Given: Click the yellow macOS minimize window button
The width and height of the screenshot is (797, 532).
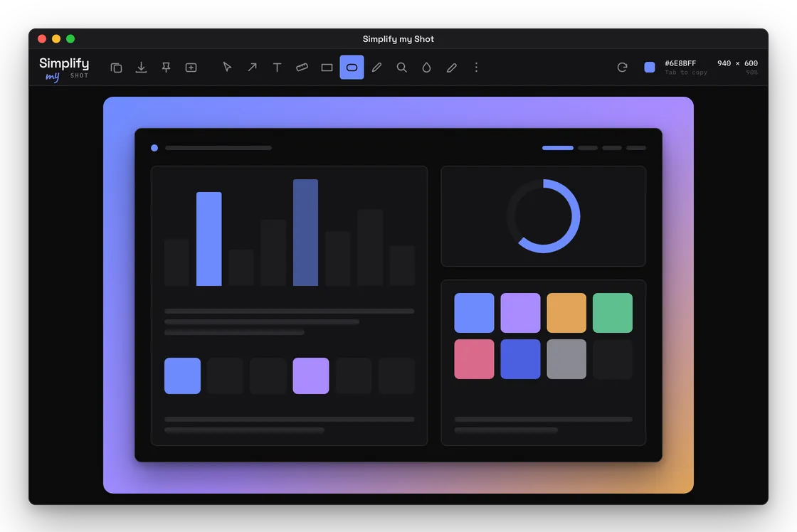Looking at the screenshot, I should (56, 38).
